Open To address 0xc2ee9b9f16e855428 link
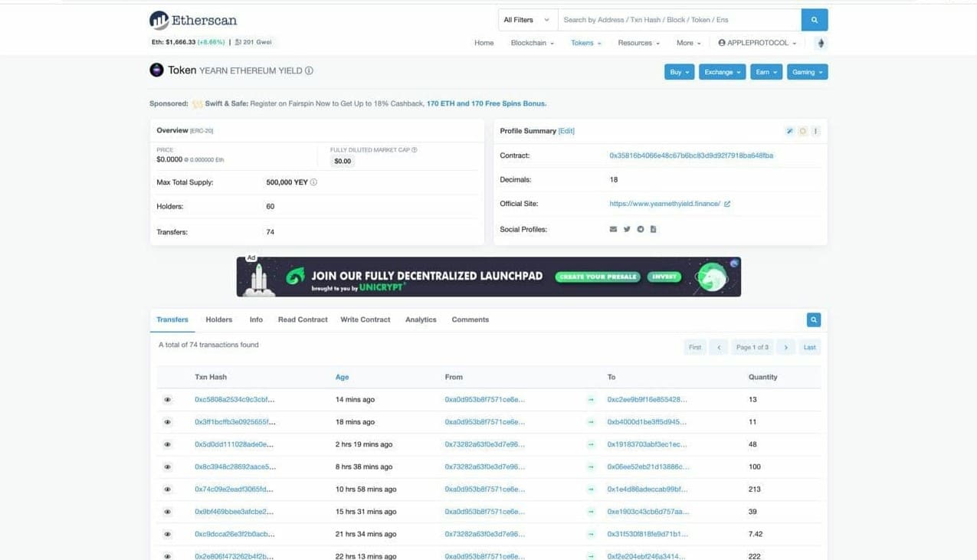 tap(648, 400)
